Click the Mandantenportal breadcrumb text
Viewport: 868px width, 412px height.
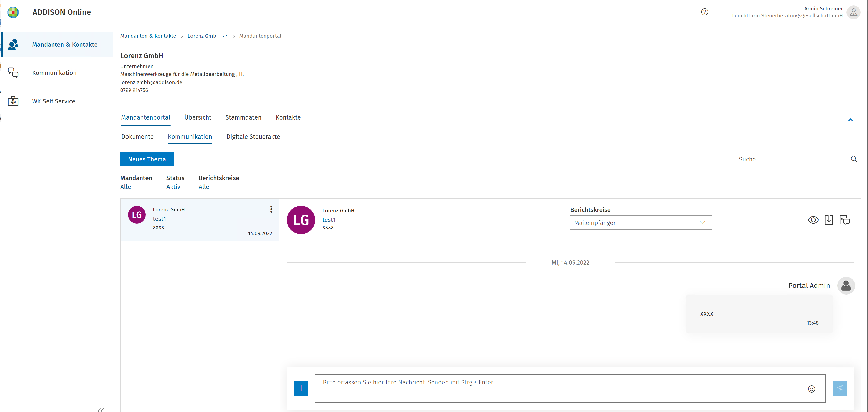(x=260, y=36)
